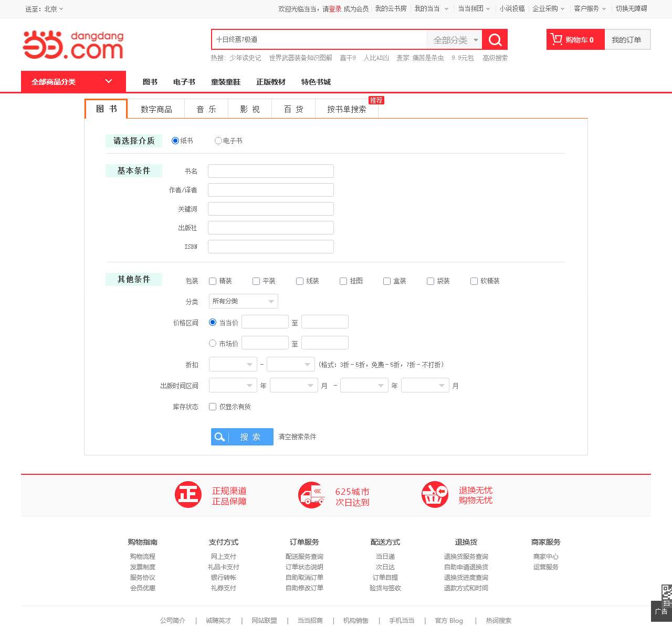
Task: Open the 所有分类 category dropdown
Action: pos(243,301)
